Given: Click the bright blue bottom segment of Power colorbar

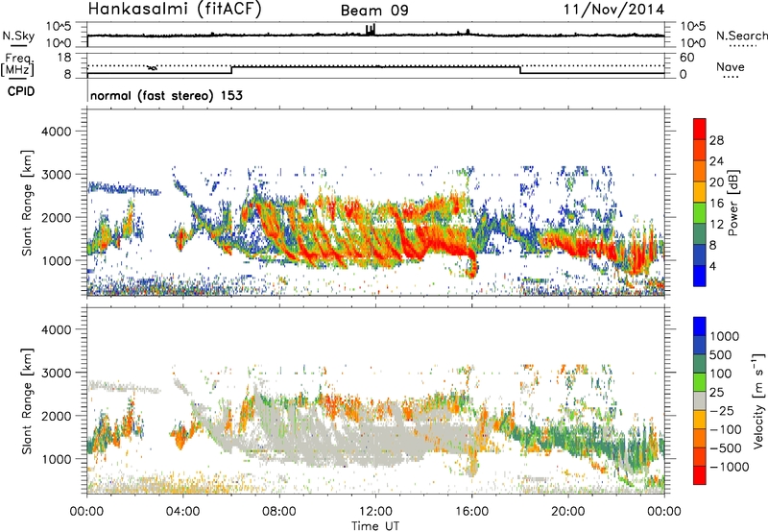Looking at the screenshot, I should [x=700, y=277].
